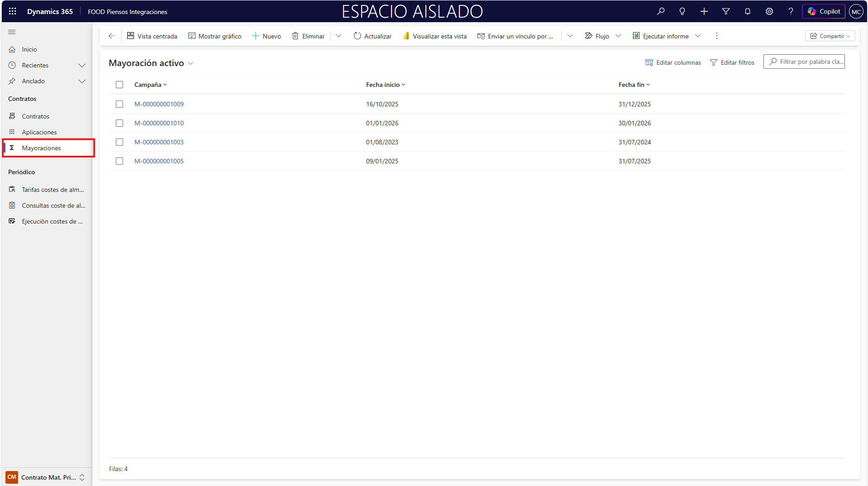Image resolution: width=868 pixels, height=486 pixels.
Task: Expand the Recientes section chevron
Action: [82, 66]
